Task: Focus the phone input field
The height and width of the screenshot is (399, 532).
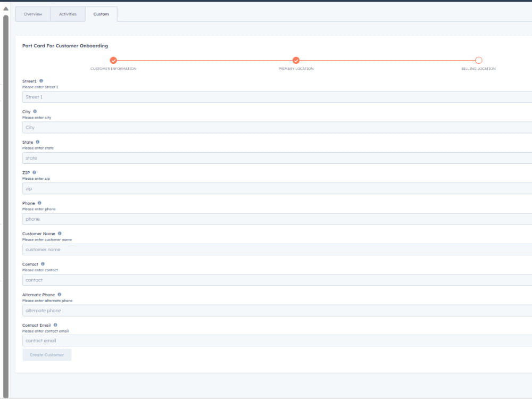Action: pyautogui.click(x=277, y=219)
